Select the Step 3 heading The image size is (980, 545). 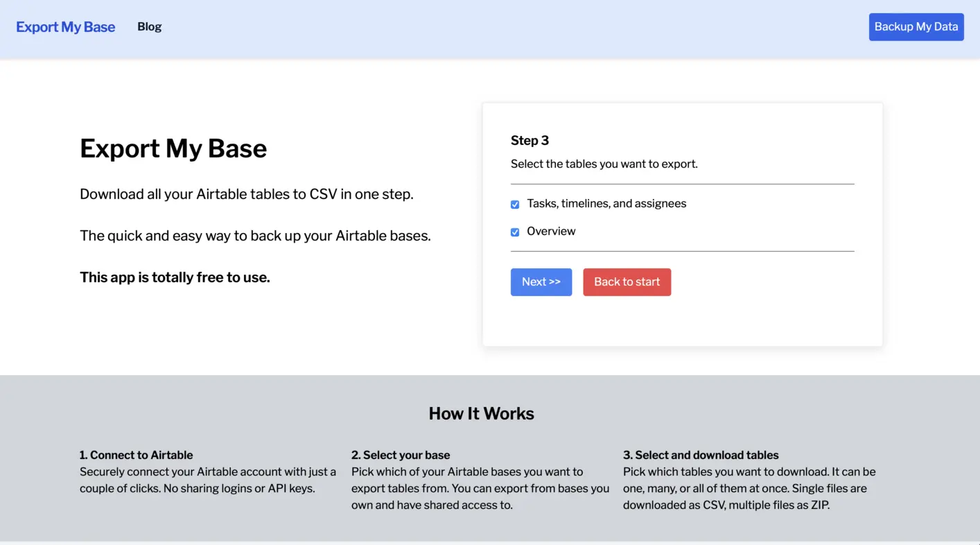coord(530,141)
